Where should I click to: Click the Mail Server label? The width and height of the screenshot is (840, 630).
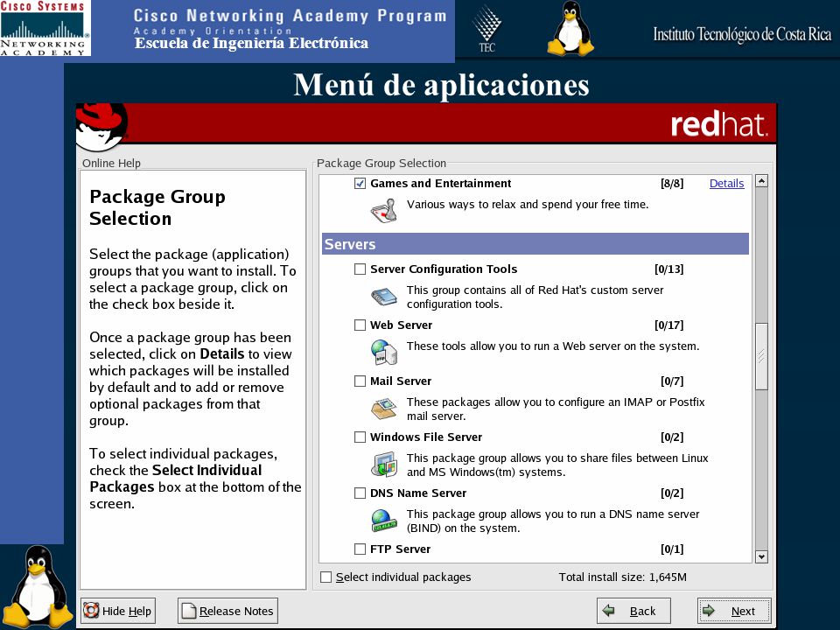pos(401,381)
